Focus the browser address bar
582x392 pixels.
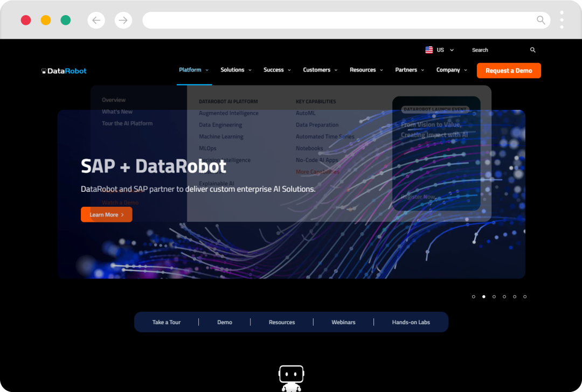pyautogui.click(x=347, y=20)
